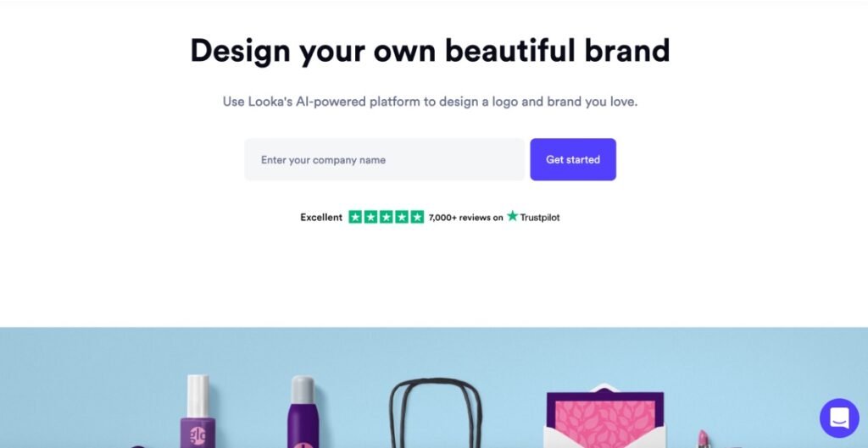Focus the 'Enter your company name' field
This screenshot has width=868, height=448.
pyautogui.click(x=384, y=159)
